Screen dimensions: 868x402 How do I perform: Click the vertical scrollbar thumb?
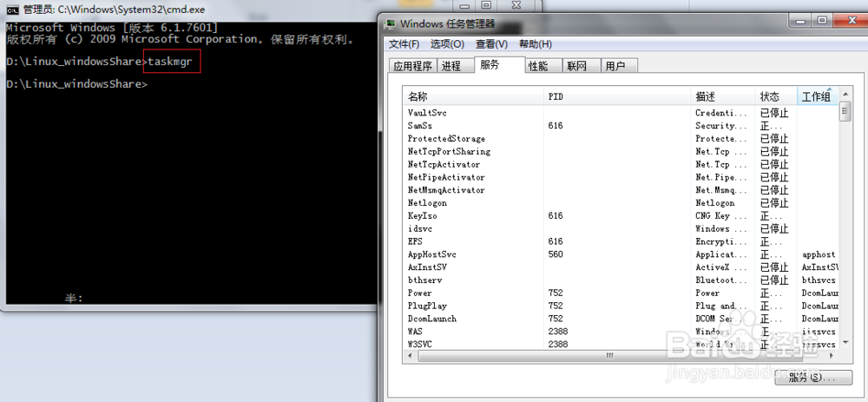pos(845,111)
